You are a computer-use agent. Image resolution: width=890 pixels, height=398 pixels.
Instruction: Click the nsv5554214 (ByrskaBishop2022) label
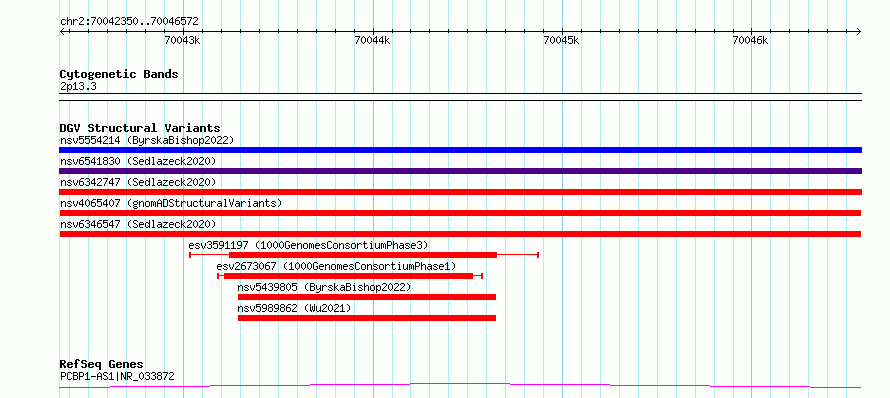pyautogui.click(x=147, y=140)
